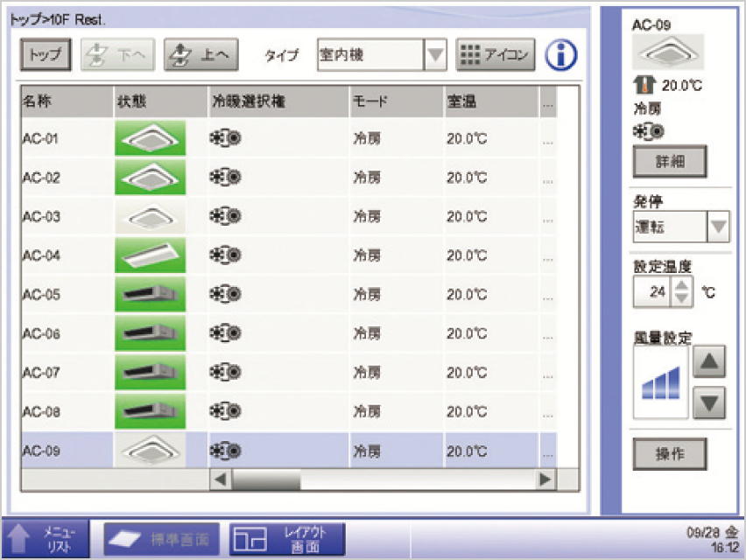Open the blue information icon
The image size is (746, 560).
coord(561,54)
